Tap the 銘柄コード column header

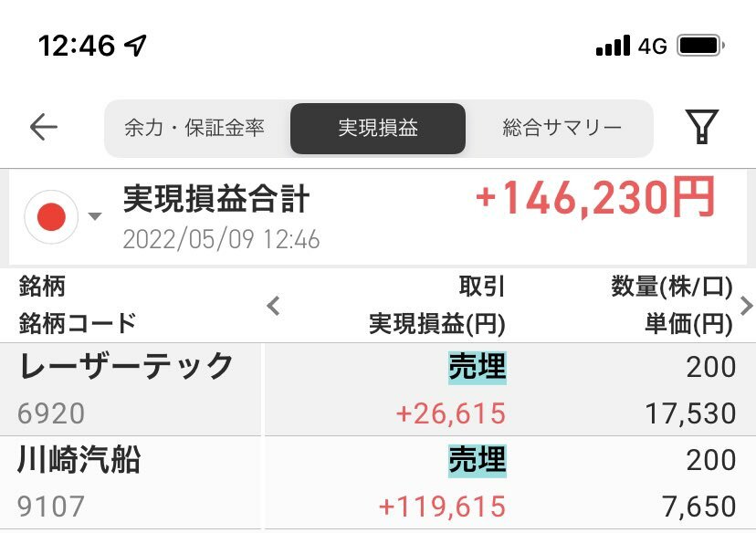tap(78, 323)
